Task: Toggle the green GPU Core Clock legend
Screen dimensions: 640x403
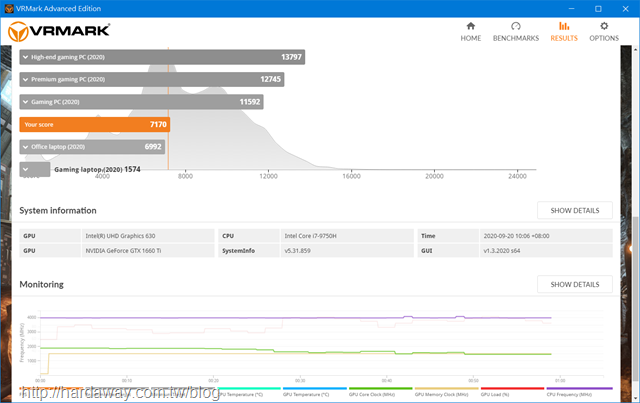Action: pyautogui.click(x=381, y=392)
